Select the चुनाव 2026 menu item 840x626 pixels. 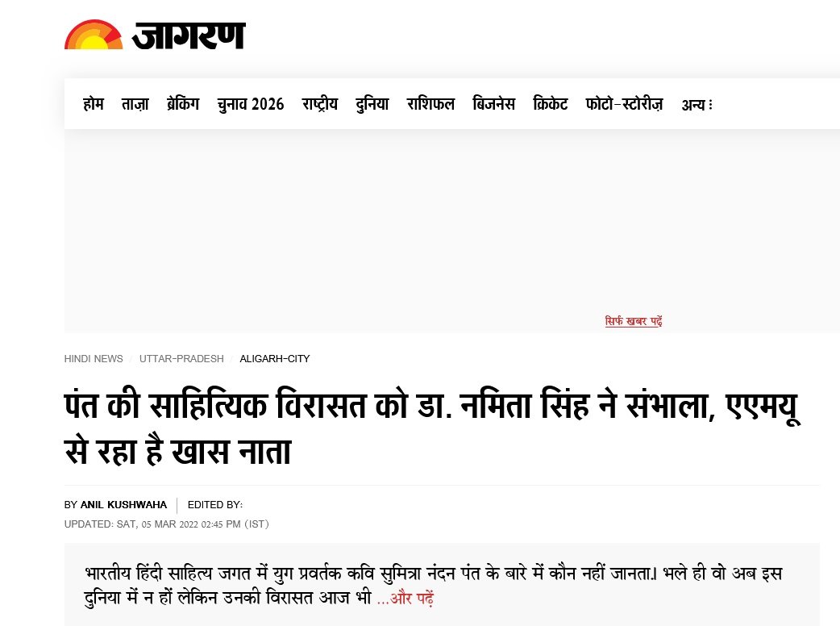point(250,104)
